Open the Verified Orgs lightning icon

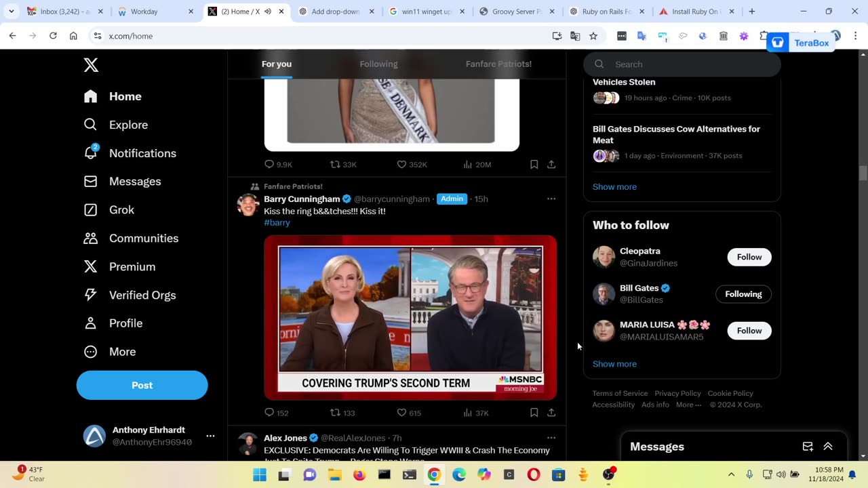coord(91,295)
